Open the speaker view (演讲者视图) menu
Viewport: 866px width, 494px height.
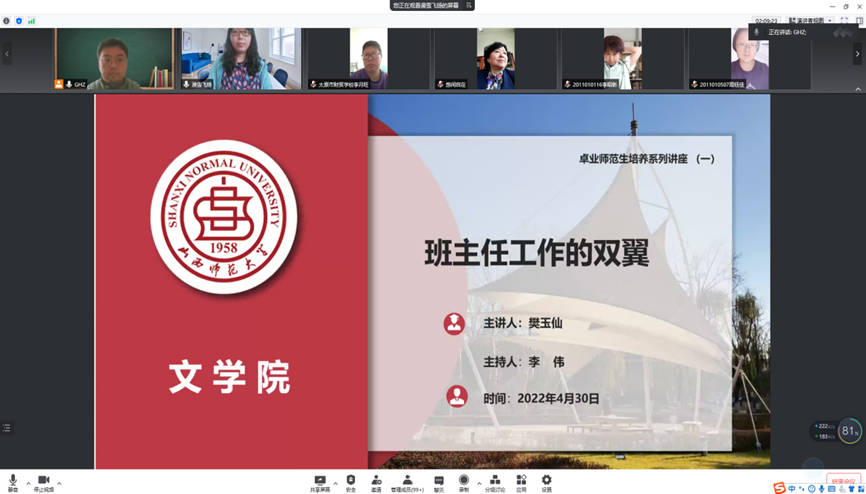[x=809, y=20]
